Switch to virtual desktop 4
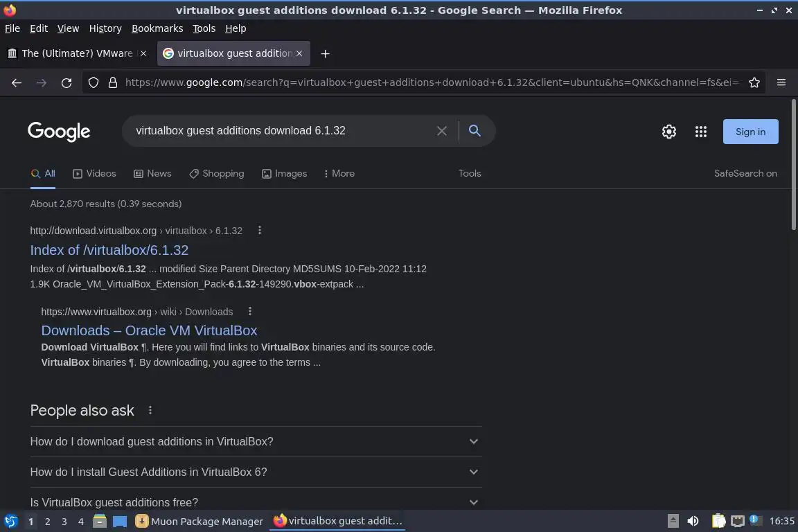 point(81,522)
